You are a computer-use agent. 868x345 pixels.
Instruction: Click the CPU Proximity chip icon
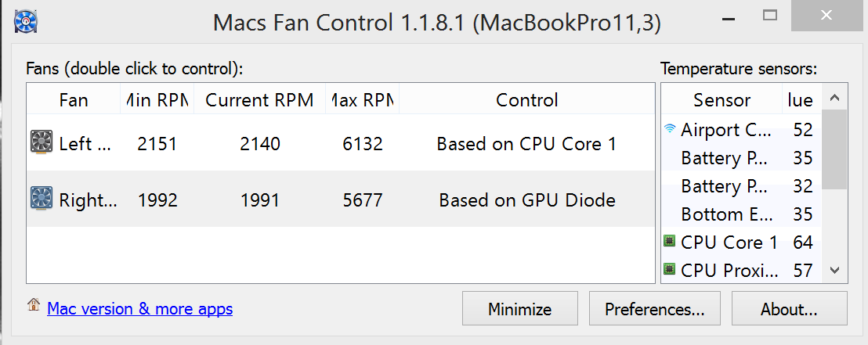pyautogui.click(x=670, y=270)
